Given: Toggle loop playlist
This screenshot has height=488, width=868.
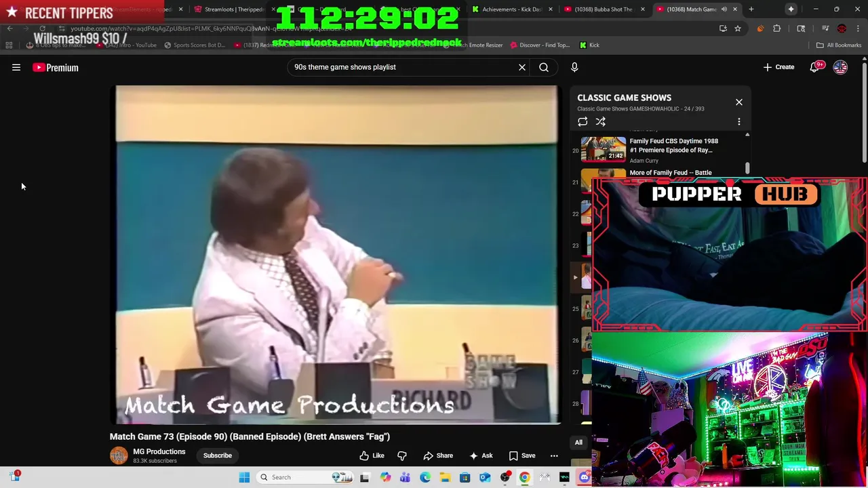Looking at the screenshot, I should tap(583, 122).
